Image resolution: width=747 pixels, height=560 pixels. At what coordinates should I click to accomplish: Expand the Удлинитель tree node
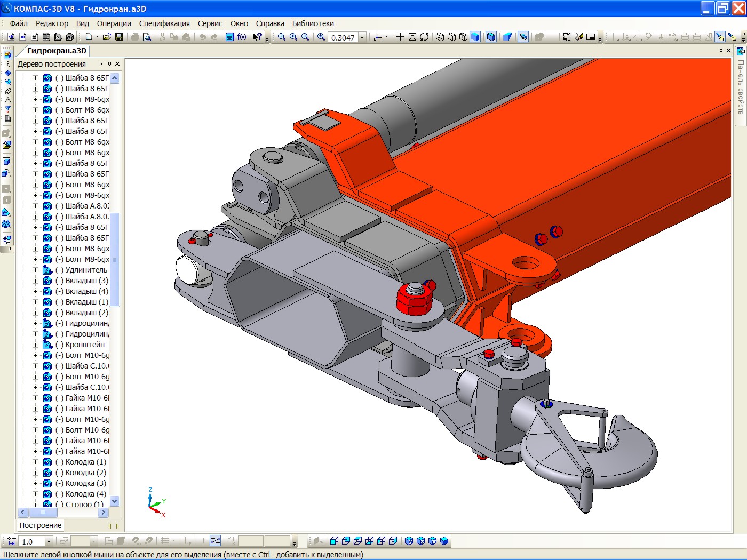coord(35,270)
